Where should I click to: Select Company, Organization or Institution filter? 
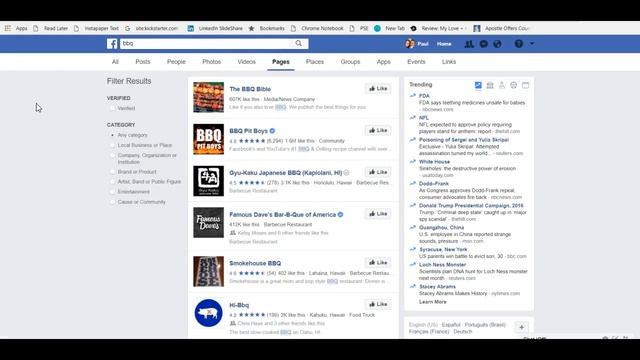tap(113, 155)
